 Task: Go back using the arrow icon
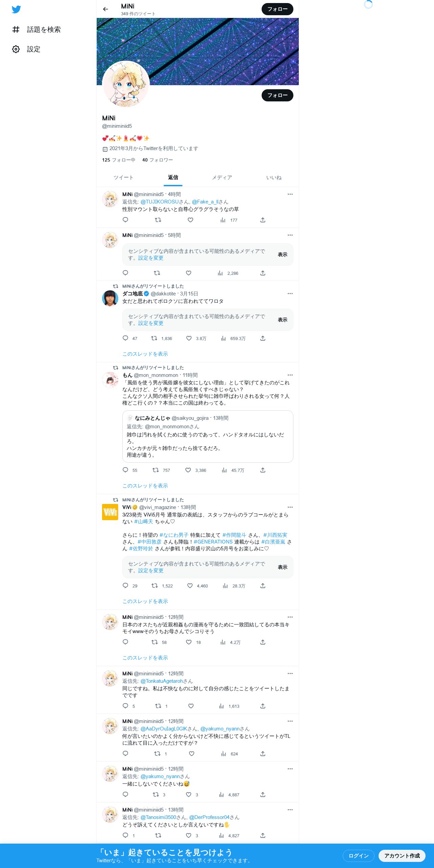pos(105,9)
